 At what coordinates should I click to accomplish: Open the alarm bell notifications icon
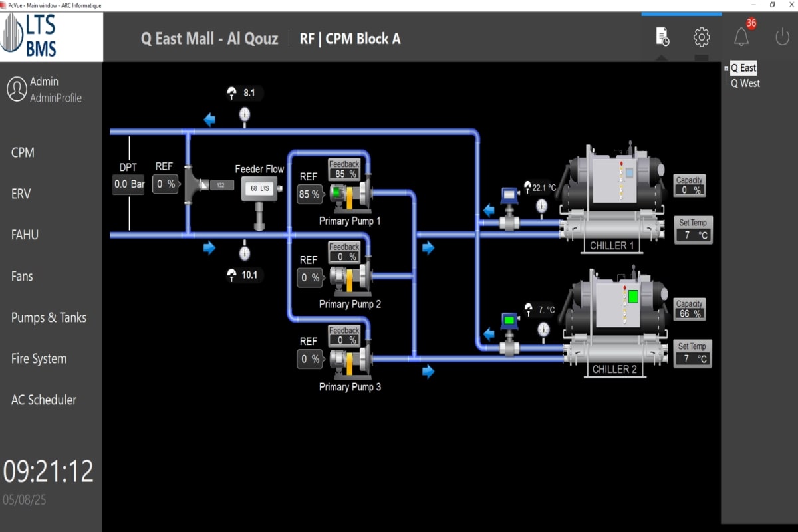coord(741,37)
